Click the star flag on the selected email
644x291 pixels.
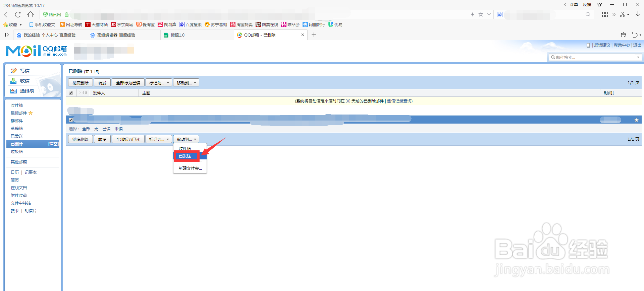coord(636,120)
